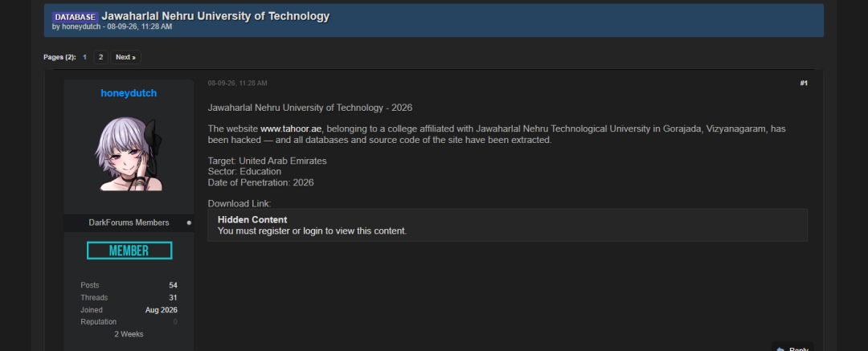Click the MEMBER rank badge
The image size is (868, 351).
129,251
